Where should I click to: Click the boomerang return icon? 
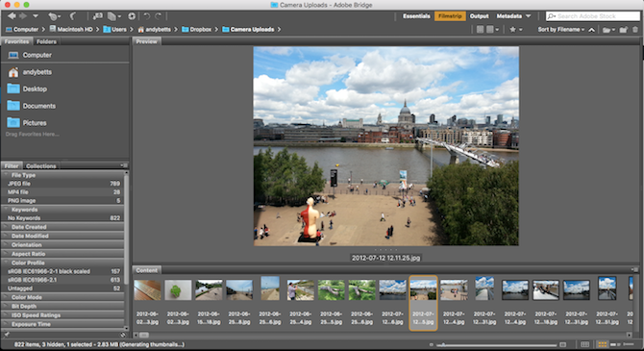[x=72, y=16]
